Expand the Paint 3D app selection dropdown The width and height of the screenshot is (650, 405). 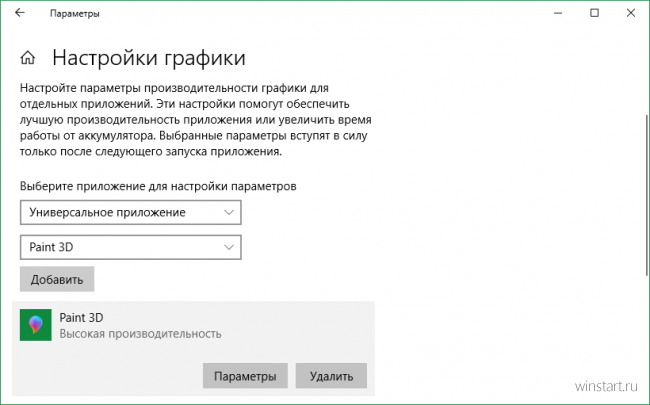pyautogui.click(x=131, y=247)
